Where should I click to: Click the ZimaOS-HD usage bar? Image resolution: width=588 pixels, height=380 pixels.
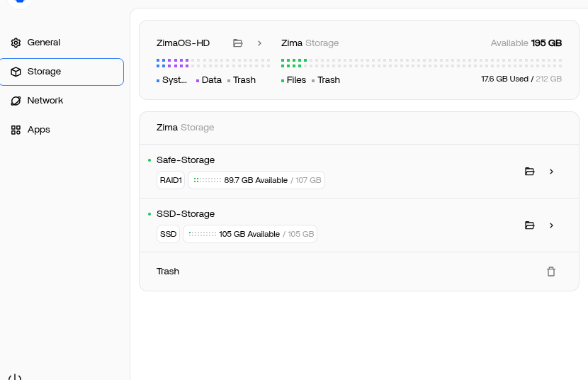click(213, 63)
